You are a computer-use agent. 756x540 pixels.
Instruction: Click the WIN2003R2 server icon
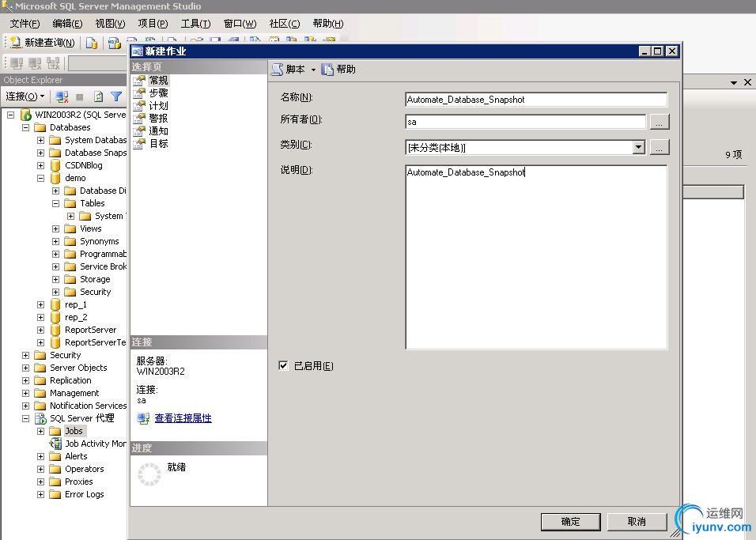[25, 115]
